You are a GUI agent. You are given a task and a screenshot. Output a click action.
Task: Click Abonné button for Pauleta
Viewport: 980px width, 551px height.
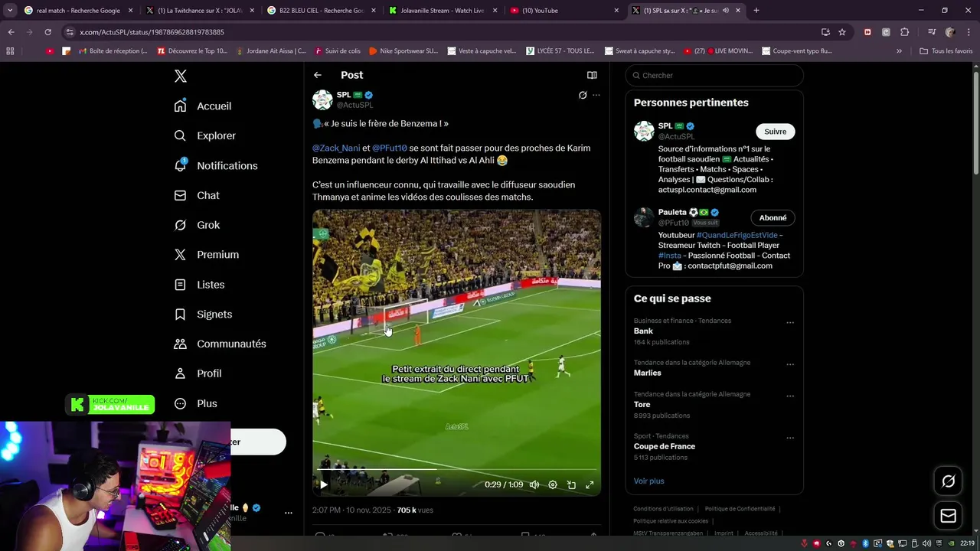click(x=773, y=217)
